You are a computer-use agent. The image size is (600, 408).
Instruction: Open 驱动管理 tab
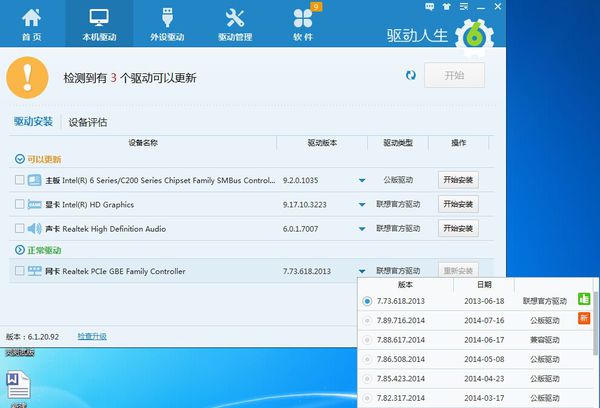coord(235,24)
